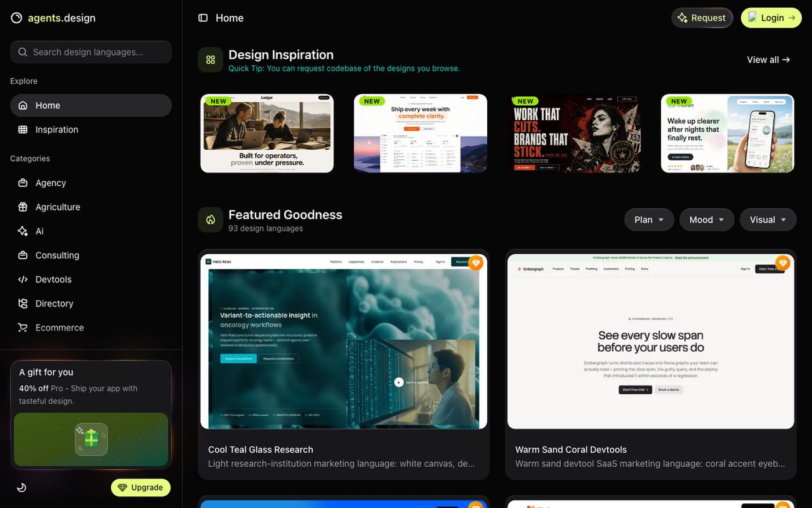Open the 'Ship every week' thumbnail
This screenshot has height=508, width=812.
point(420,134)
